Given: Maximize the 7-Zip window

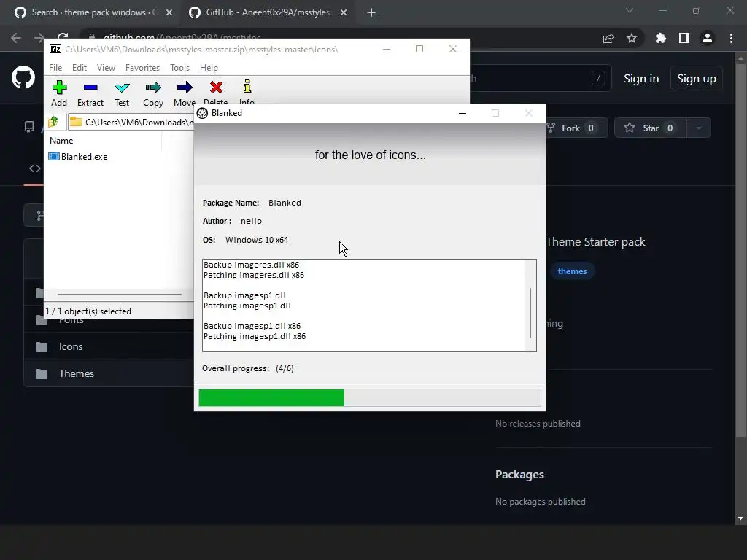Looking at the screenshot, I should tap(419, 49).
